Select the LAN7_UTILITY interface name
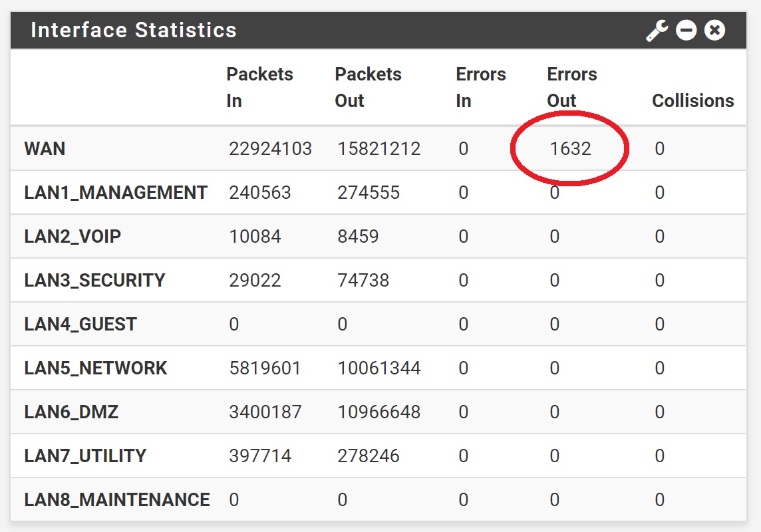Image resolution: width=761 pixels, height=532 pixels. 85,456
